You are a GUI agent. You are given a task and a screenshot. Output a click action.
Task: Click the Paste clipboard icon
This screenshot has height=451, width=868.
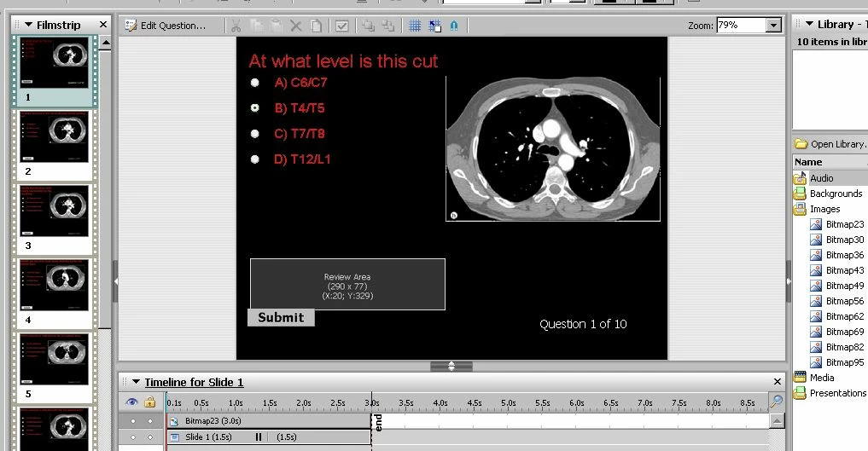(277, 26)
